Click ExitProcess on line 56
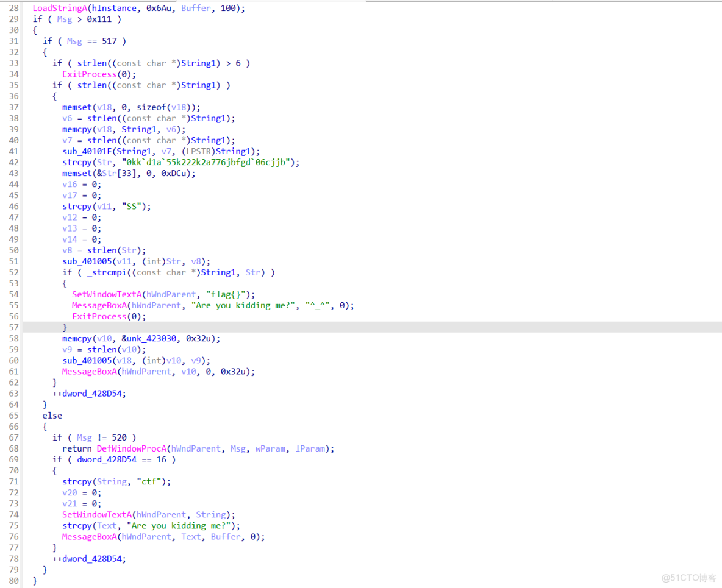Viewport: 722px width, 588px height. (99, 317)
